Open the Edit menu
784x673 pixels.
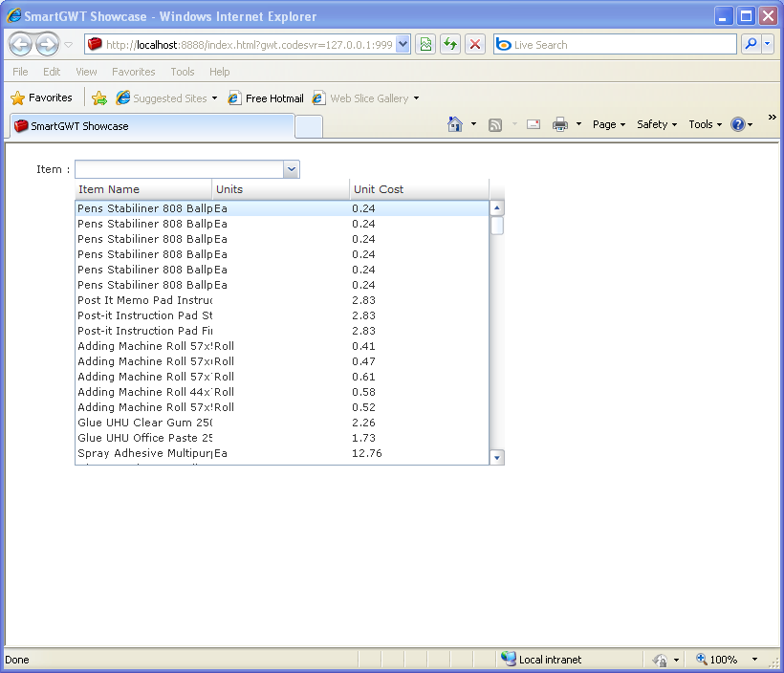(52, 72)
